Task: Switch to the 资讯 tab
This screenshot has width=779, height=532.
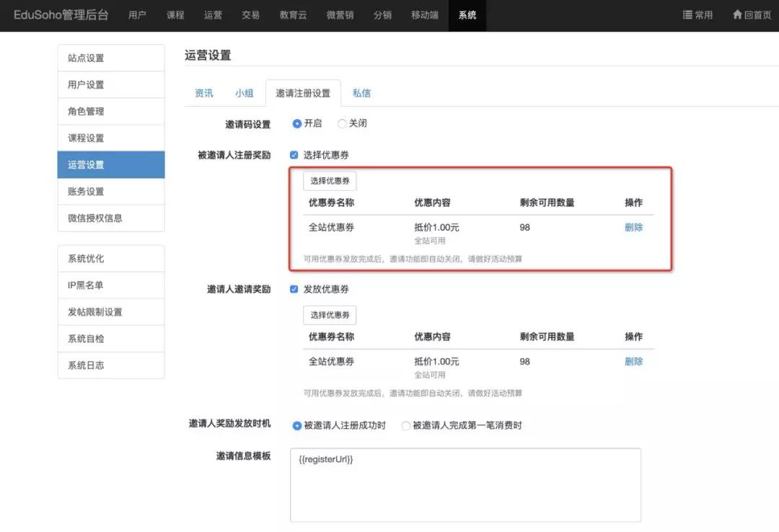Action: 204,93
